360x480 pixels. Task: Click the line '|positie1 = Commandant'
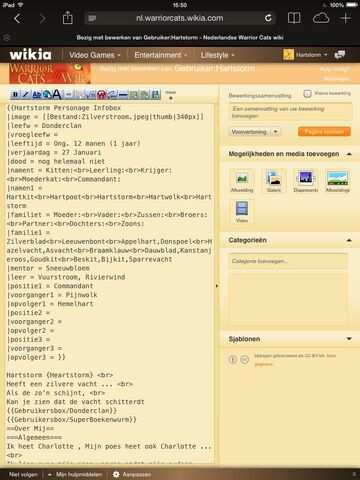tap(50, 286)
